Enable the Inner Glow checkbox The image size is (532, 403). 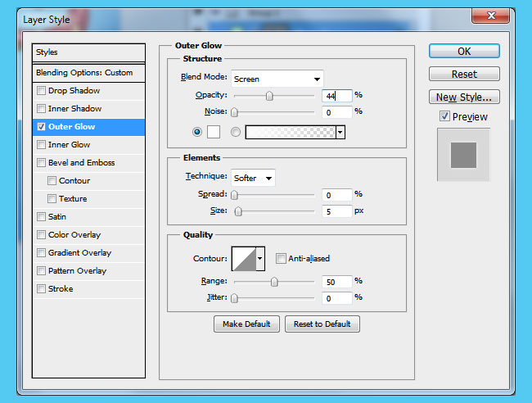41,145
